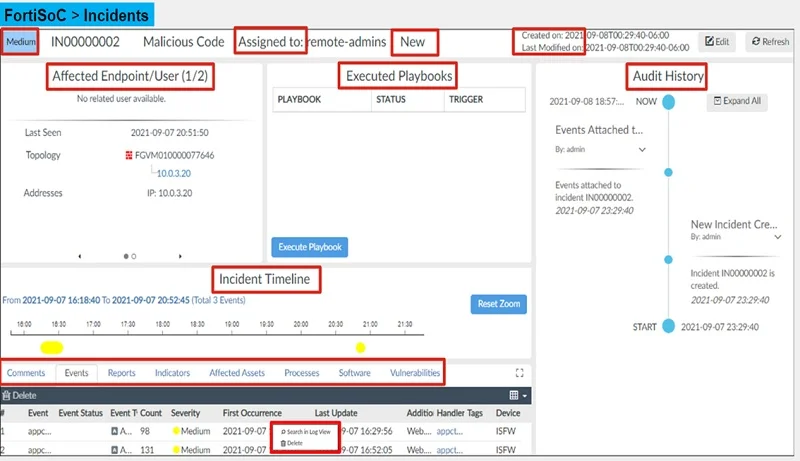
Task: Choose Search in Log View menu item
Action: click(x=306, y=431)
